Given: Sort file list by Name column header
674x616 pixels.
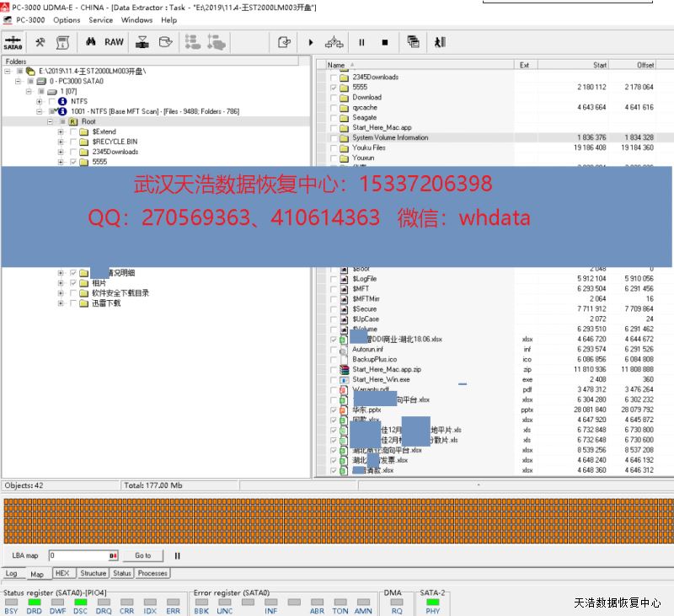Looking at the screenshot, I should (x=337, y=65).
